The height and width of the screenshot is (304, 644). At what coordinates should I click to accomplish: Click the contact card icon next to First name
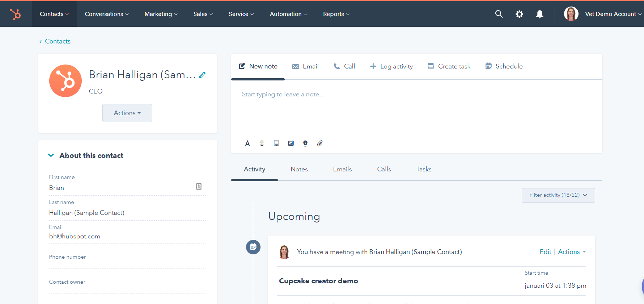tap(199, 186)
